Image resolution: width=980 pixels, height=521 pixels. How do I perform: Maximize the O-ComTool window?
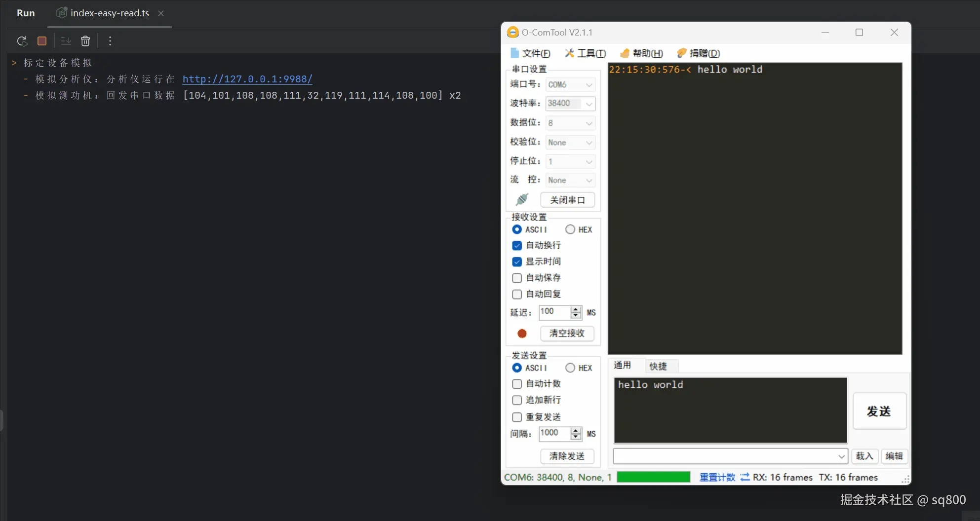[x=859, y=32]
